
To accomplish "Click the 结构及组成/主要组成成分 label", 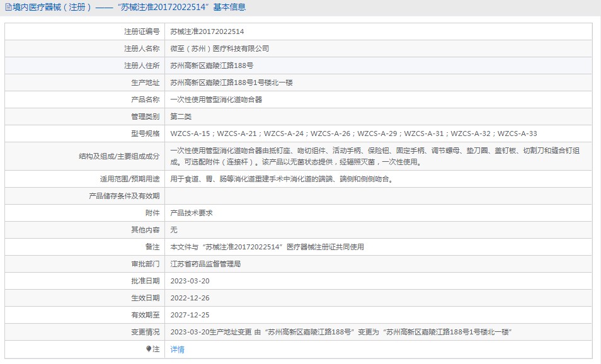I will pos(119,156).
